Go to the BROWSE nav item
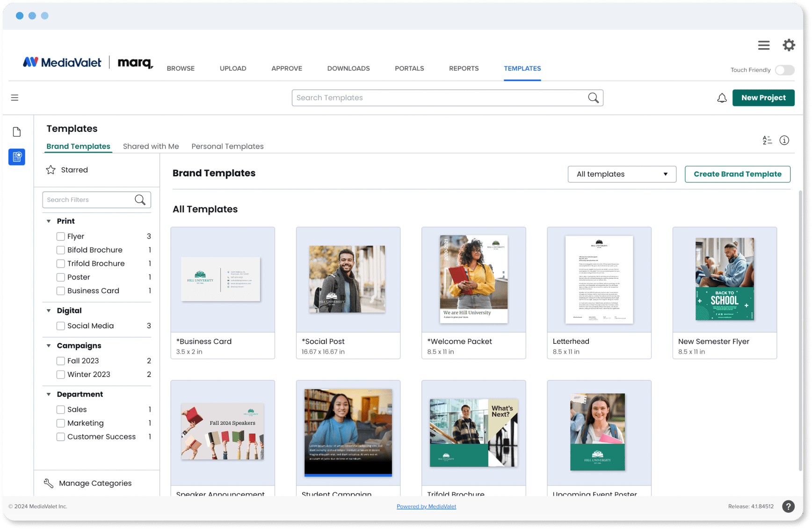The height and width of the screenshot is (529, 812). click(x=181, y=68)
